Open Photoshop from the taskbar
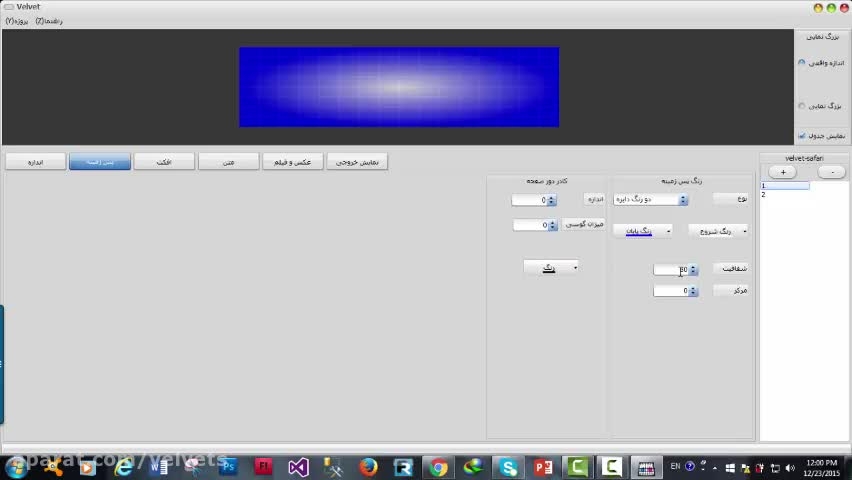 click(228, 467)
